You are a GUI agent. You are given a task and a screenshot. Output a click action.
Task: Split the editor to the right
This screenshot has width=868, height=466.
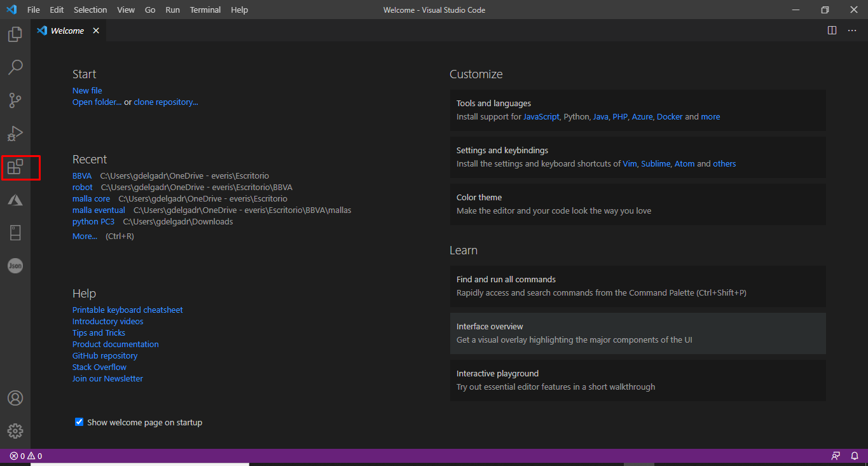click(x=832, y=31)
